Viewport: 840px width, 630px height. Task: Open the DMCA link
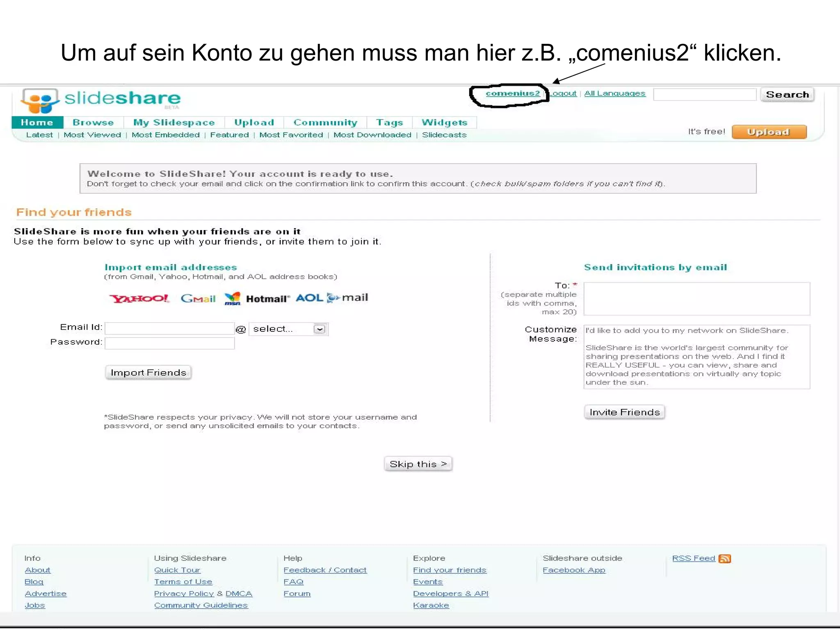239,593
